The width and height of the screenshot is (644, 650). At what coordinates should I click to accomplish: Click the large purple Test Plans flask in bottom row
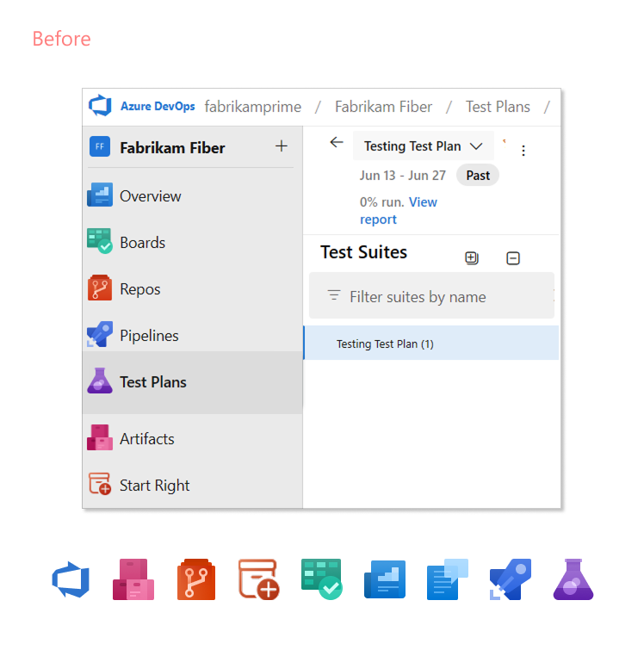coord(573,579)
